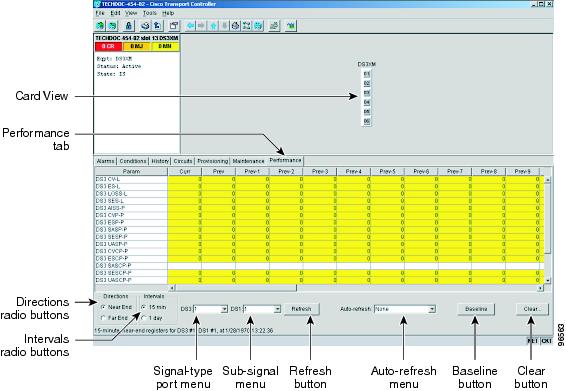The height and width of the screenshot is (391, 566).
Task: Choose the 1 day interval radio button
Action: [x=144, y=318]
